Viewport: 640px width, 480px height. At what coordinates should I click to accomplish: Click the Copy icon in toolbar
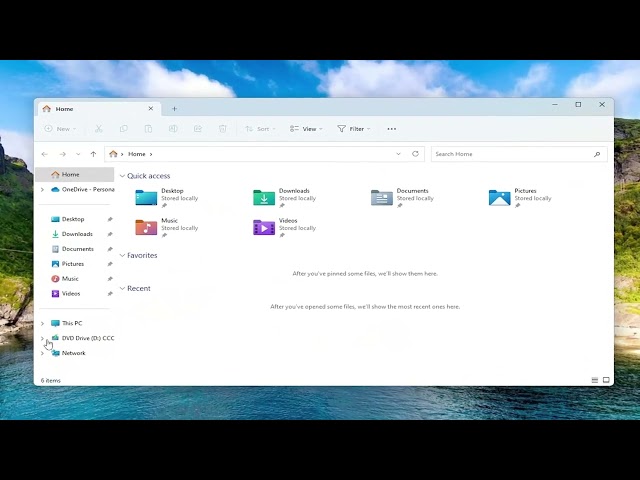click(x=124, y=129)
